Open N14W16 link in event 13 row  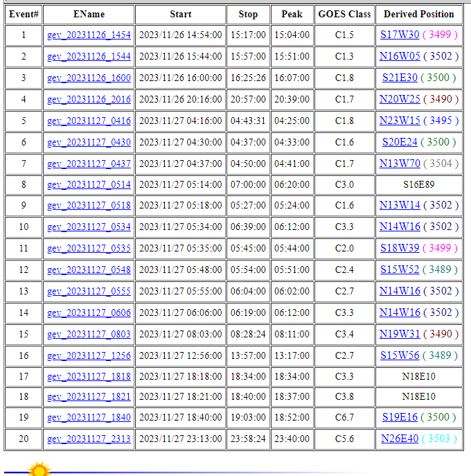click(400, 291)
